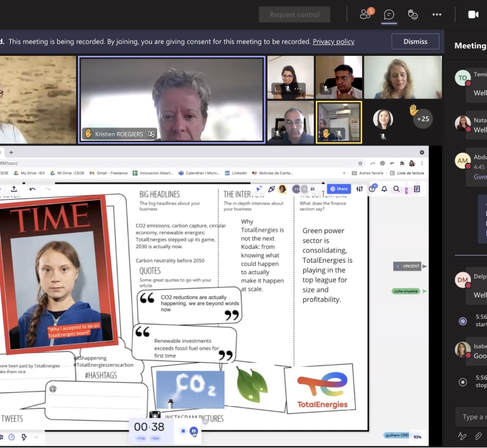The image size is (487, 448).
Task: Expand the bookmarks overflow chevron
Action: tap(344, 173)
